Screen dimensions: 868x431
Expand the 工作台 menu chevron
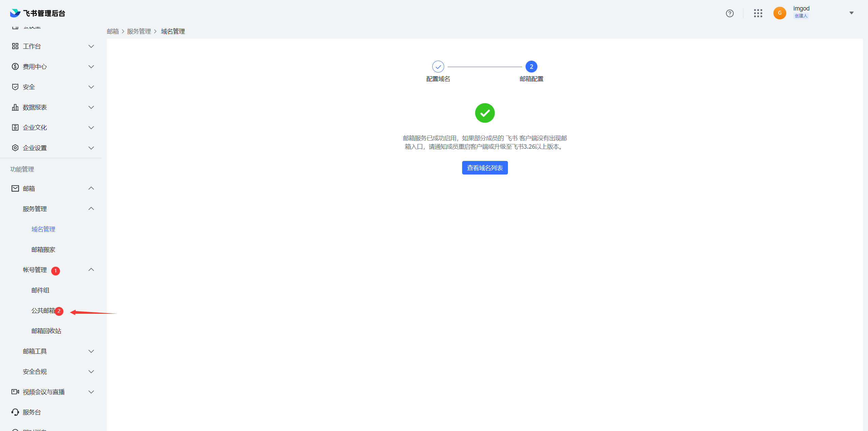click(x=91, y=46)
